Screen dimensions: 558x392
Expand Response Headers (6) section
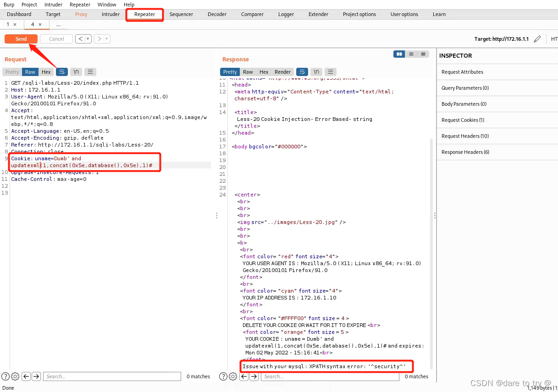click(497, 152)
